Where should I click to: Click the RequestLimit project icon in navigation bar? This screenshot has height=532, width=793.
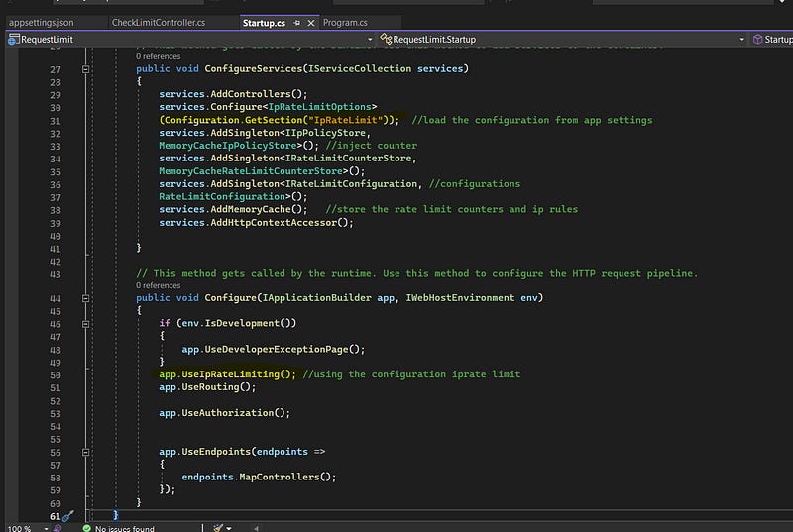coord(14,39)
